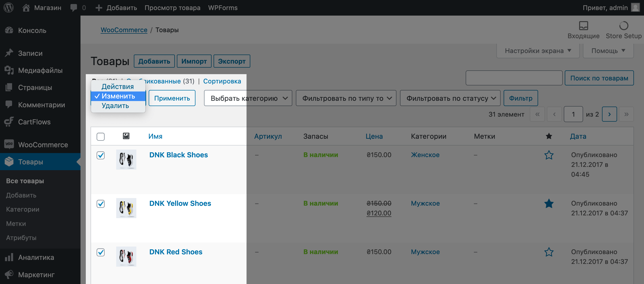644x284 pixels.
Task: Open Просмотр товара in admin bar
Action: (x=173, y=8)
